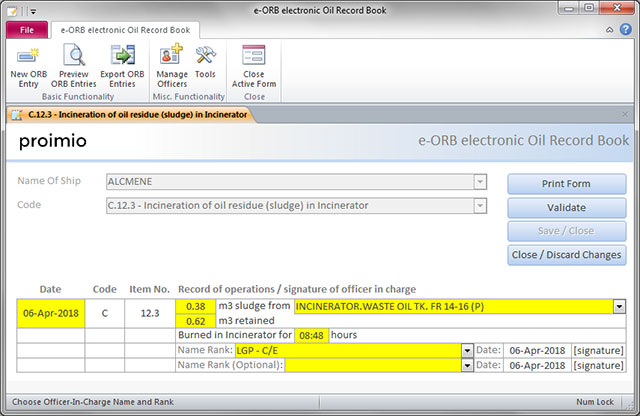Edit the 0.62 m3 retained field
Screen dimensions: 640x416
pos(197,321)
